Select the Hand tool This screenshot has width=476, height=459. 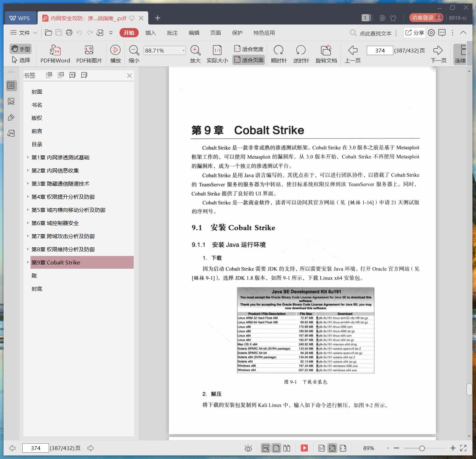click(20, 49)
